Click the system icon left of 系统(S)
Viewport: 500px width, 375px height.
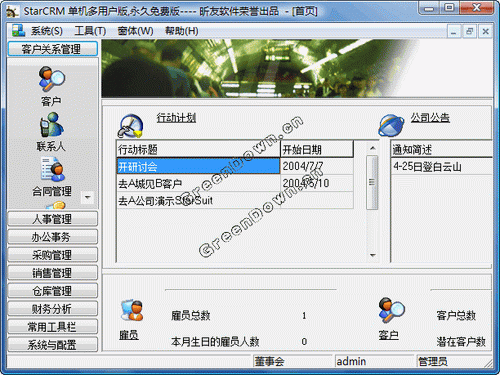(18, 31)
